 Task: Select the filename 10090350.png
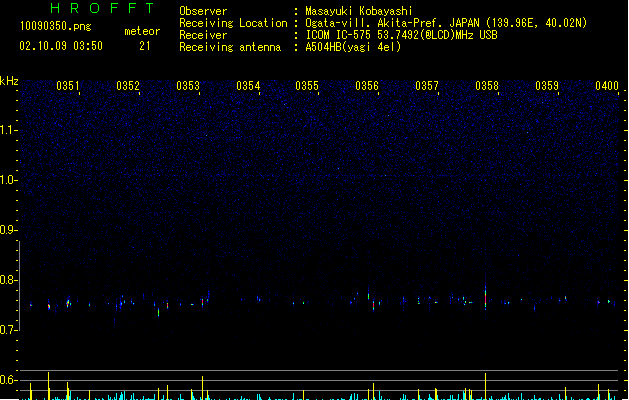coord(56,26)
